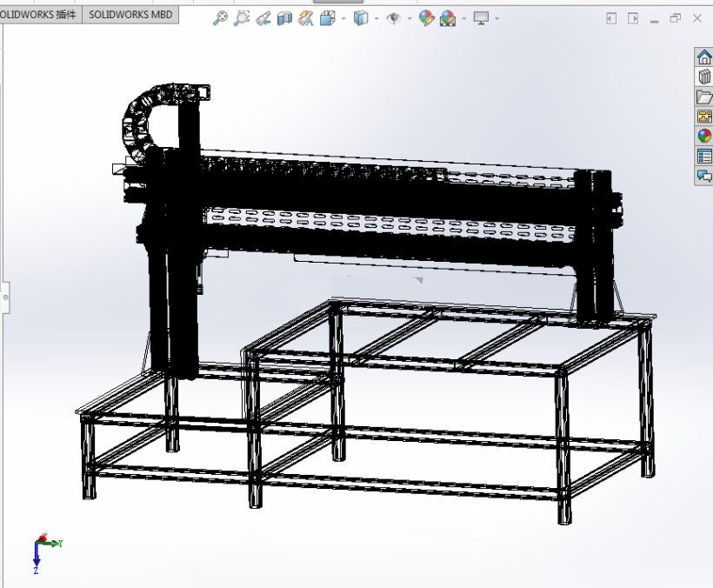Open the Dynamic Annotation Views icon
This screenshot has width=713, height=588.
tap(306, 18)
